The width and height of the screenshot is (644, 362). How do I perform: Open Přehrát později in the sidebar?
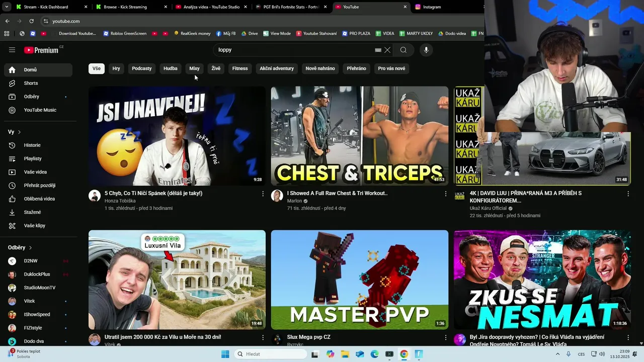point(38,186)
